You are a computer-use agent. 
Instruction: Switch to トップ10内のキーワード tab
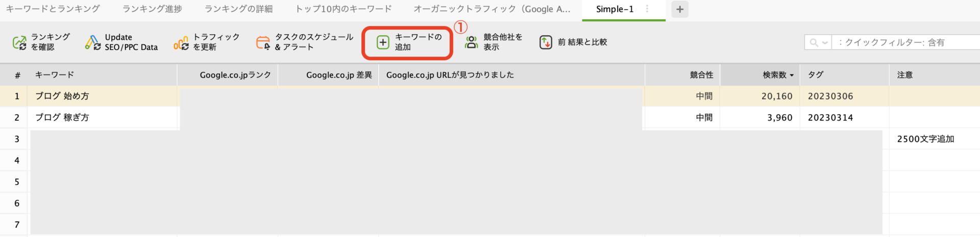344,9
